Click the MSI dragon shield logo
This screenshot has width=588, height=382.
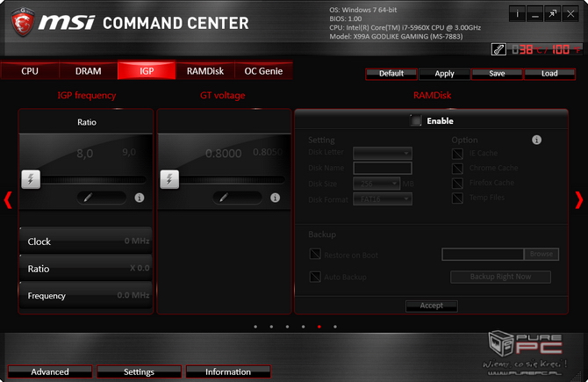23,22
